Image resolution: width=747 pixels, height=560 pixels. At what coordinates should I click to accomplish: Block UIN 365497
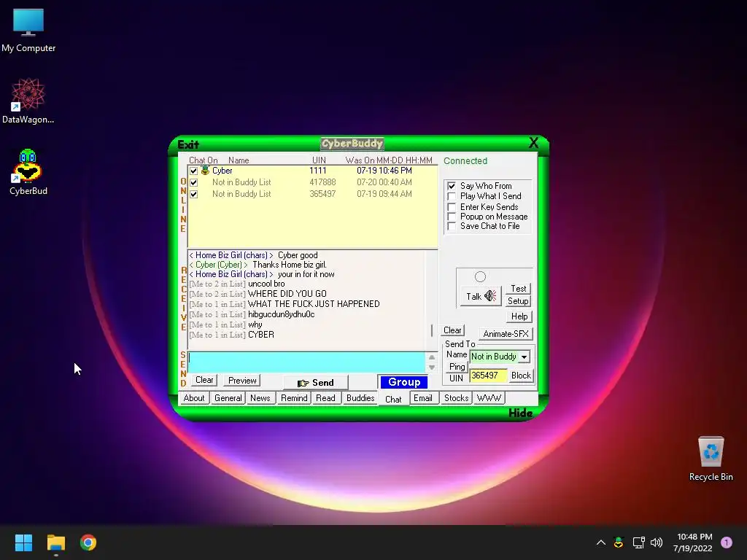point(521,376)
